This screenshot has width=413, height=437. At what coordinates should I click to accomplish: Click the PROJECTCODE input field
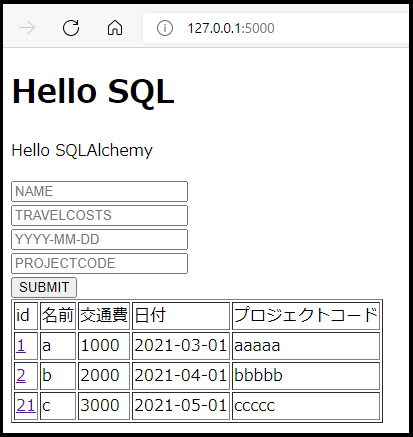tap(99, 263)
